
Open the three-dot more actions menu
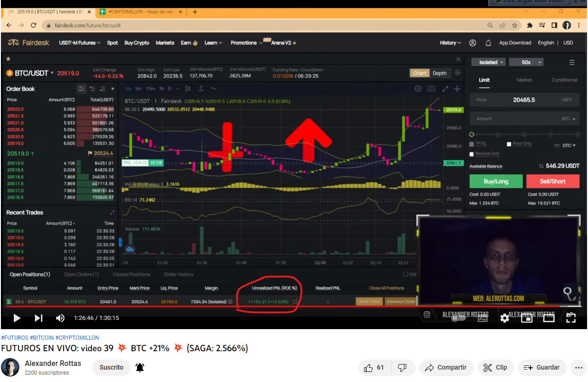coord(578,367)
